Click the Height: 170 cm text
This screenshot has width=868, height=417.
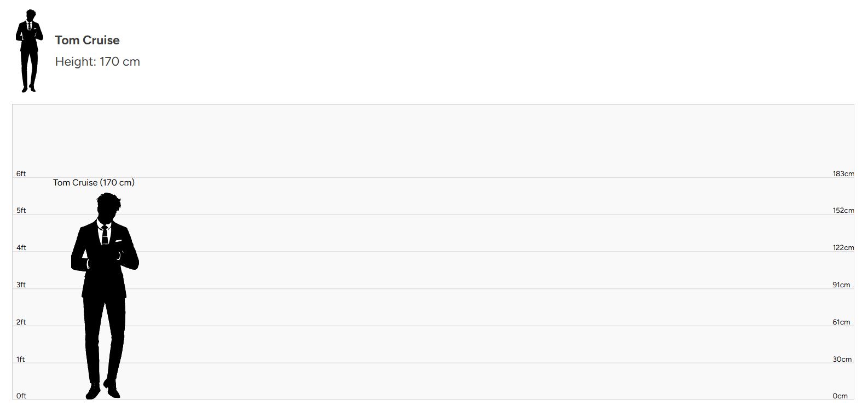point(97,61)
